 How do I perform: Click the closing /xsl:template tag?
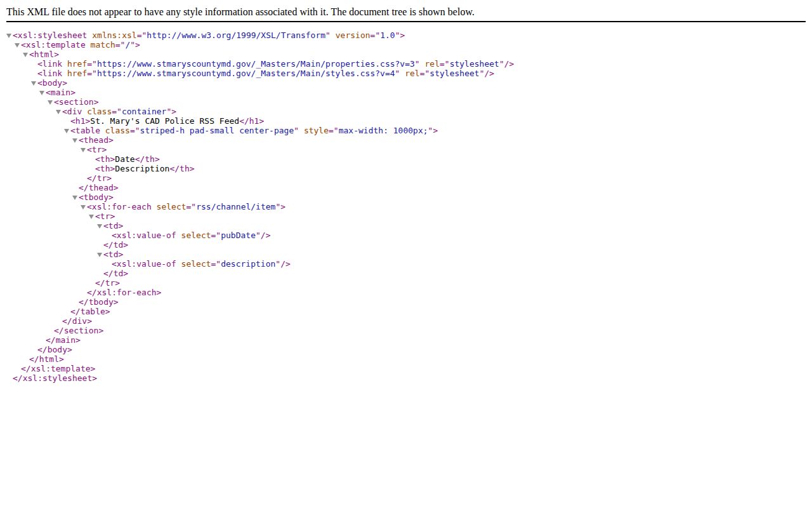click(58, 369)
